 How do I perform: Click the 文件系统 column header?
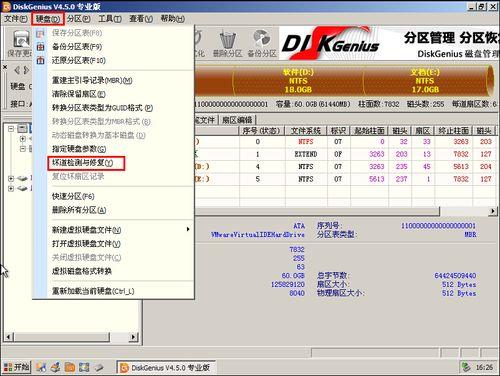[306, 131]
